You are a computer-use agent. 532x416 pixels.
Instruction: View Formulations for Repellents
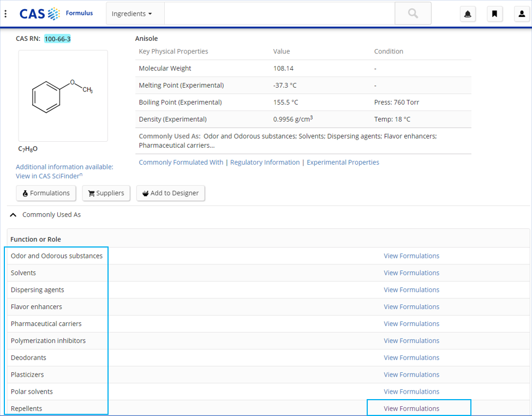[x=411, y=408]
